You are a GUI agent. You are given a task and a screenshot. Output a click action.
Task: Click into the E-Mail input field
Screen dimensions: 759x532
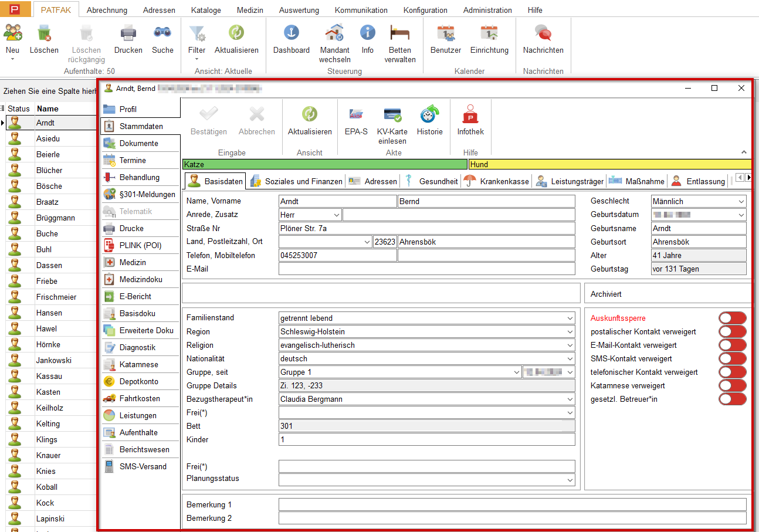click(x=426, y=269)
